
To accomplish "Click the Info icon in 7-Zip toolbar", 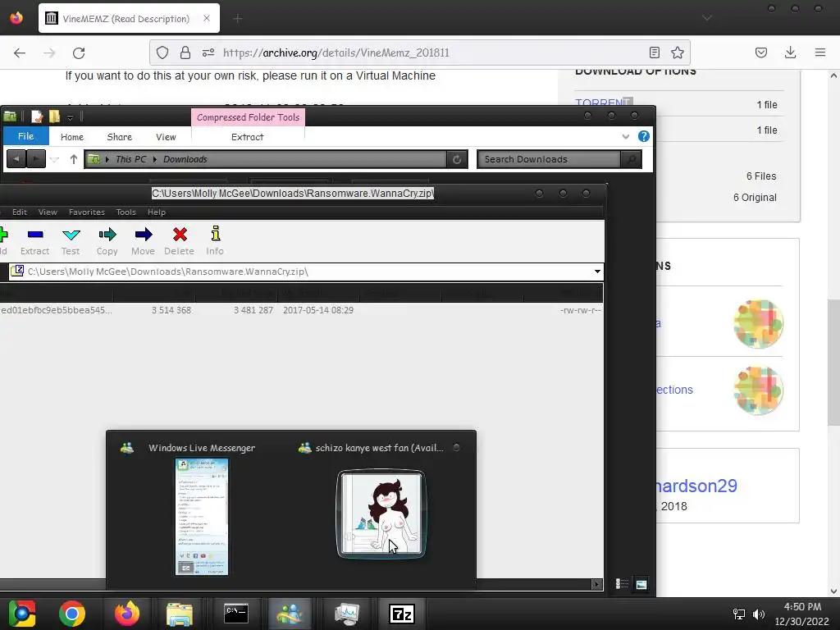I will (216, 234).
